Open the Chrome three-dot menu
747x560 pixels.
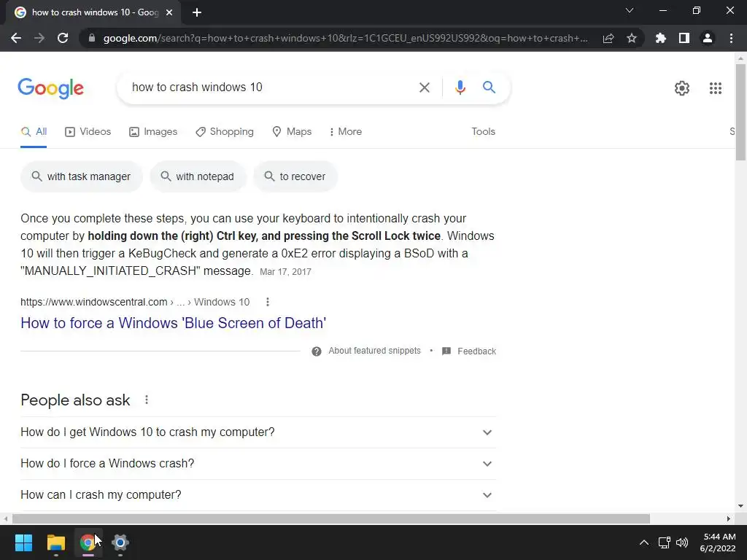tap(731, 38)
